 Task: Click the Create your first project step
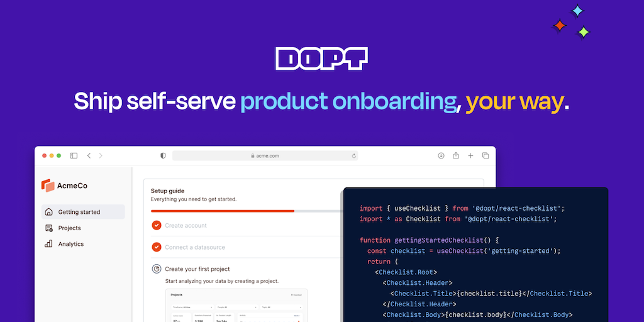pos(197,269)
